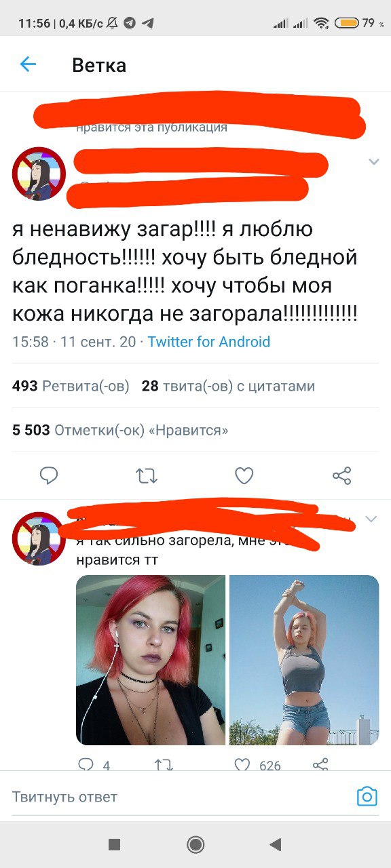Open the left photo with pink hair selfie
Image resolution: width=391 pixels, height=868 pixels.
pyautogui.click(x=150, y=660)
